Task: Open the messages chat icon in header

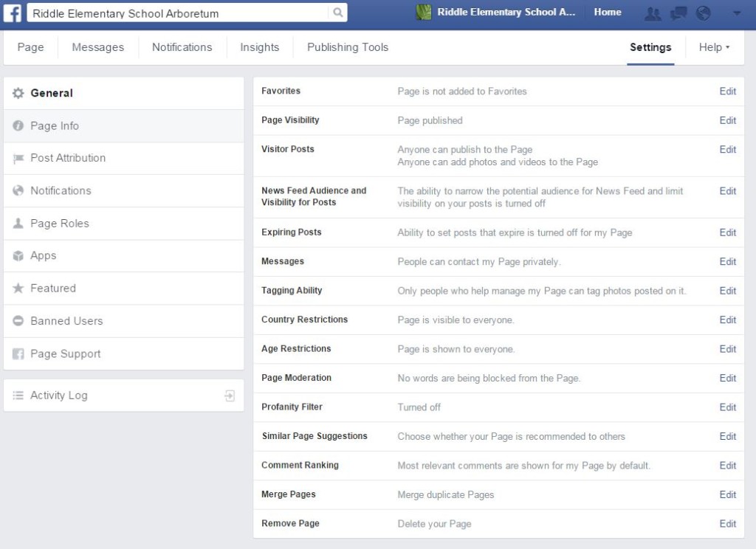Action: click(678, 13)
